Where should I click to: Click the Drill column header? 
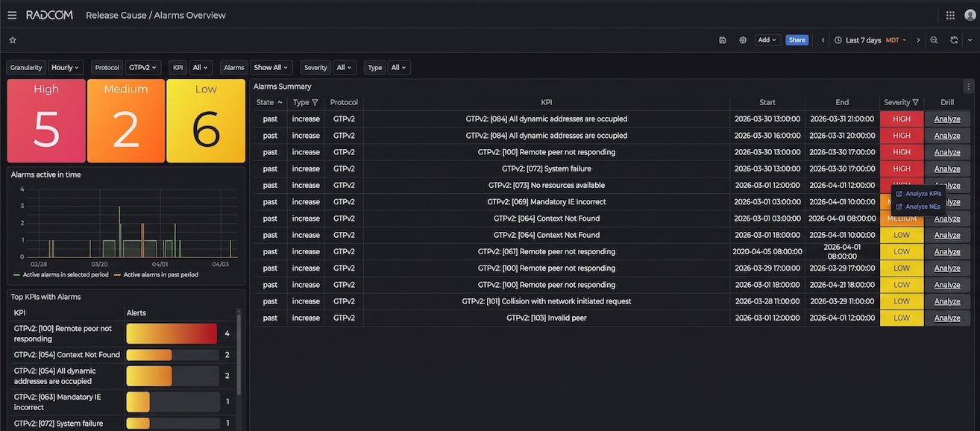coord(947,102)
